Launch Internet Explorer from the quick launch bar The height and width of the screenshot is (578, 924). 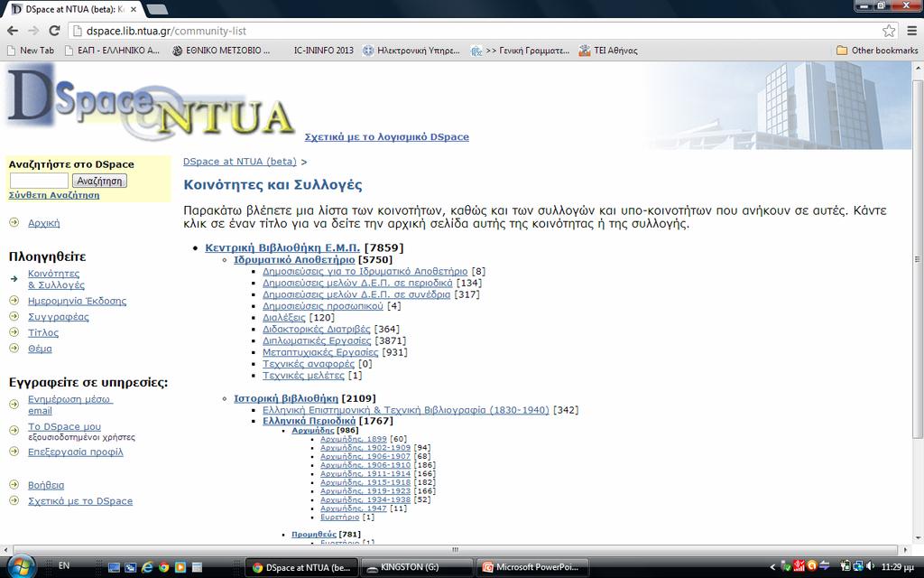pyautogui.click(x=147, y=567)
